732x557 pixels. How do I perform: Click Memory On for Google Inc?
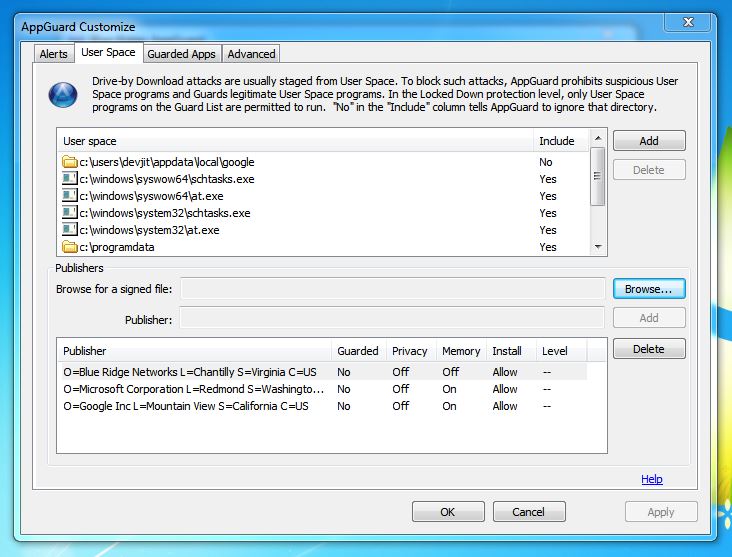pyautogui.click(x=449, y=406)
